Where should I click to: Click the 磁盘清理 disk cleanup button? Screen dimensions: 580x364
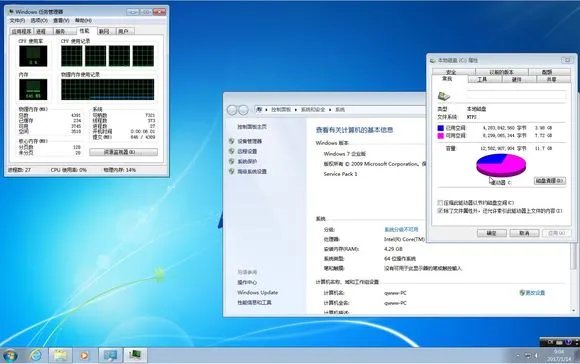coord(549,181)
